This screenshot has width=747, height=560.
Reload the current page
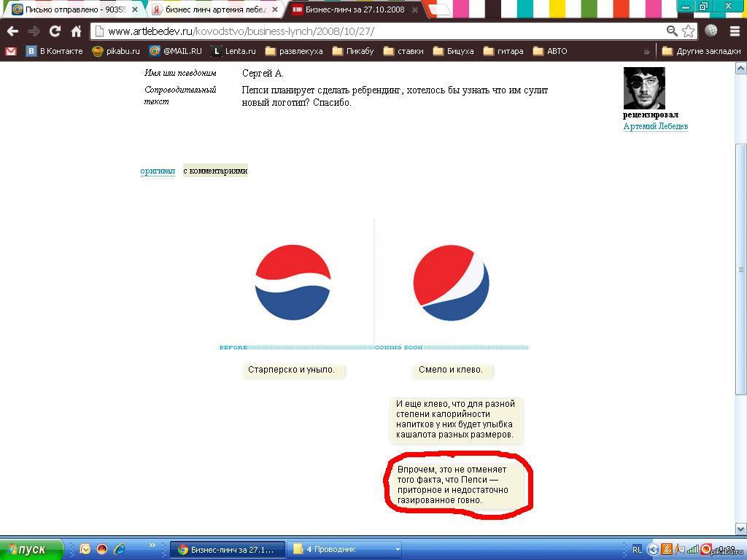tap(55, 31)
